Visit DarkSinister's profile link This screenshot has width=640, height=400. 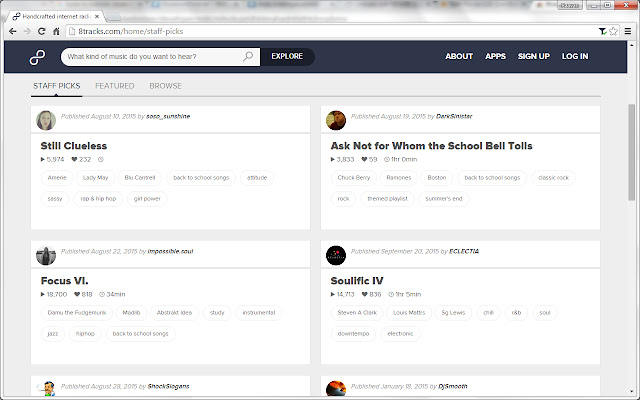454,116
